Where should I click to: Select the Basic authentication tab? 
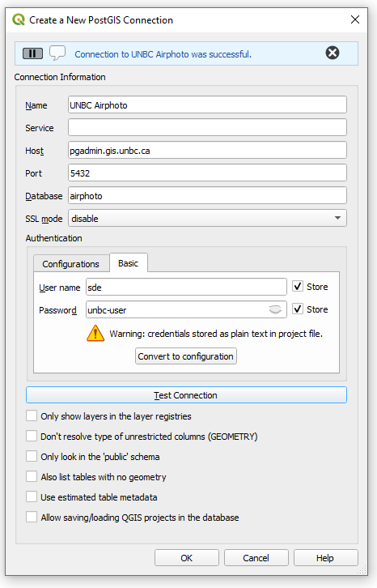click(128, 263)
